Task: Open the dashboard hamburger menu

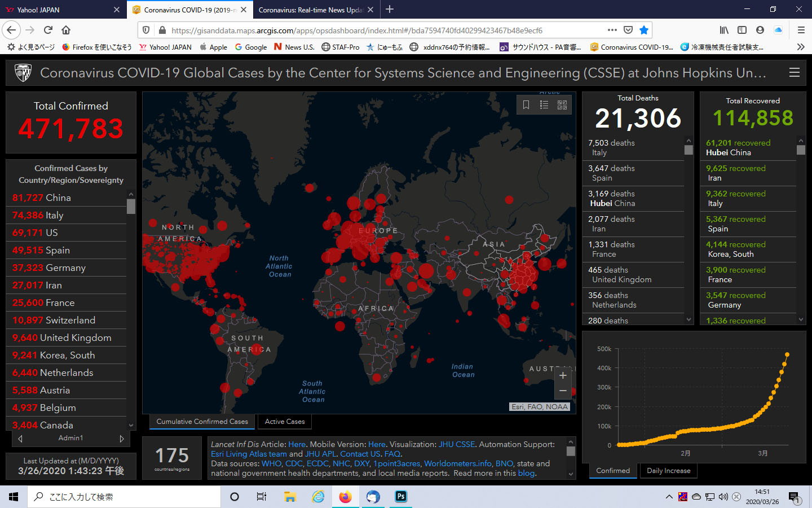Action: coord(794,73)
